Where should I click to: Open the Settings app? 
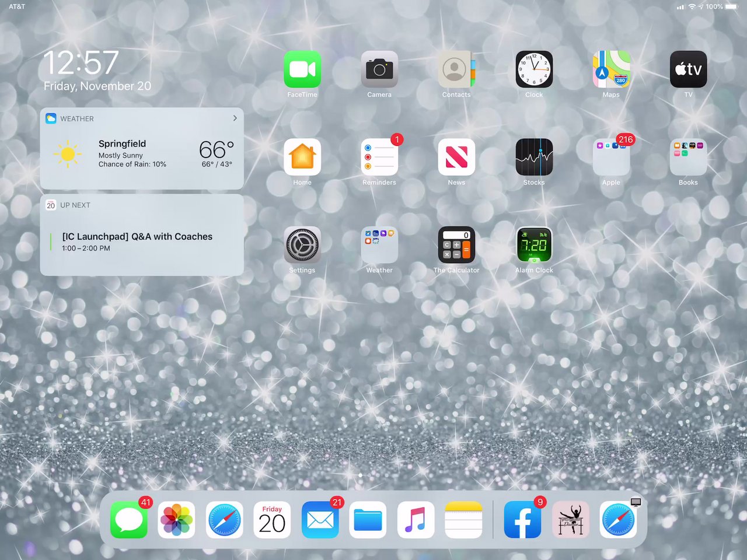(x=302, y=245)
